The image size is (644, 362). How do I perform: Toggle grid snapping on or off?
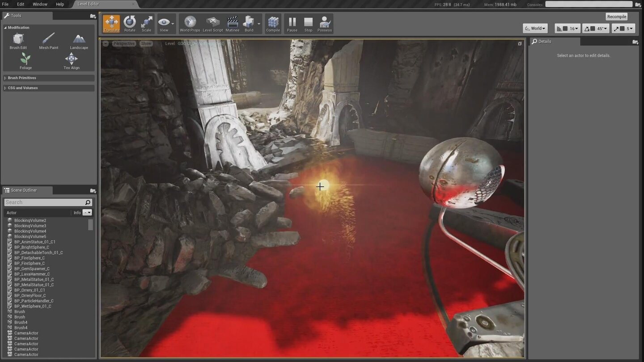(560, 28)
